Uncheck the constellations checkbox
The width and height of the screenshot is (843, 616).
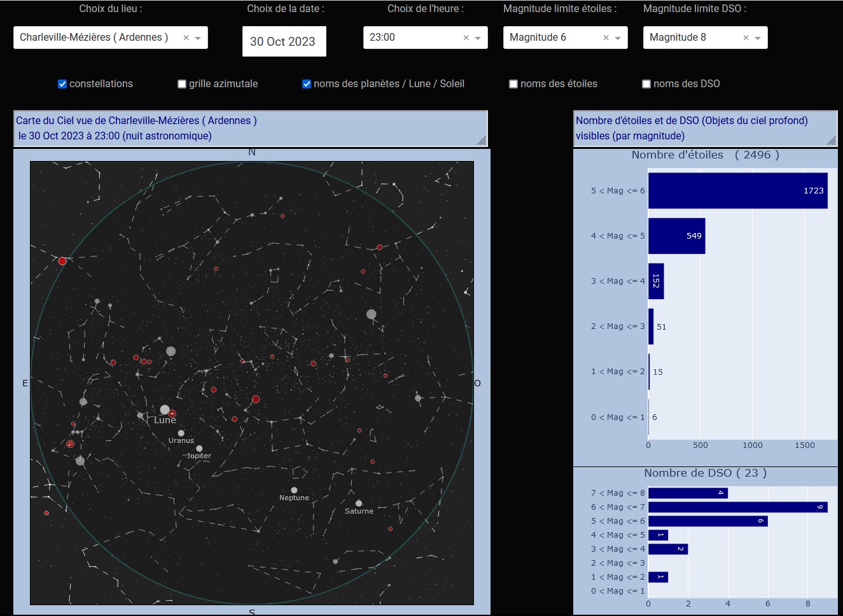(62, 84)
